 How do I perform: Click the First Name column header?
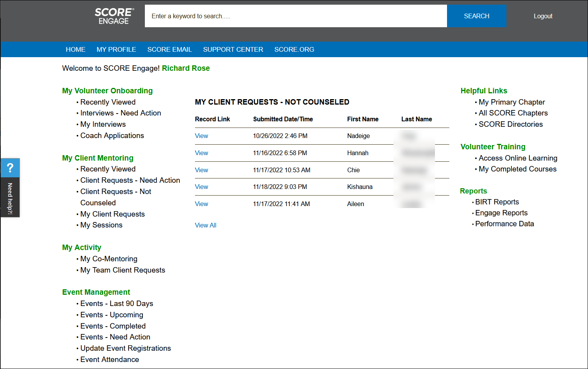(x=363, y=119)
